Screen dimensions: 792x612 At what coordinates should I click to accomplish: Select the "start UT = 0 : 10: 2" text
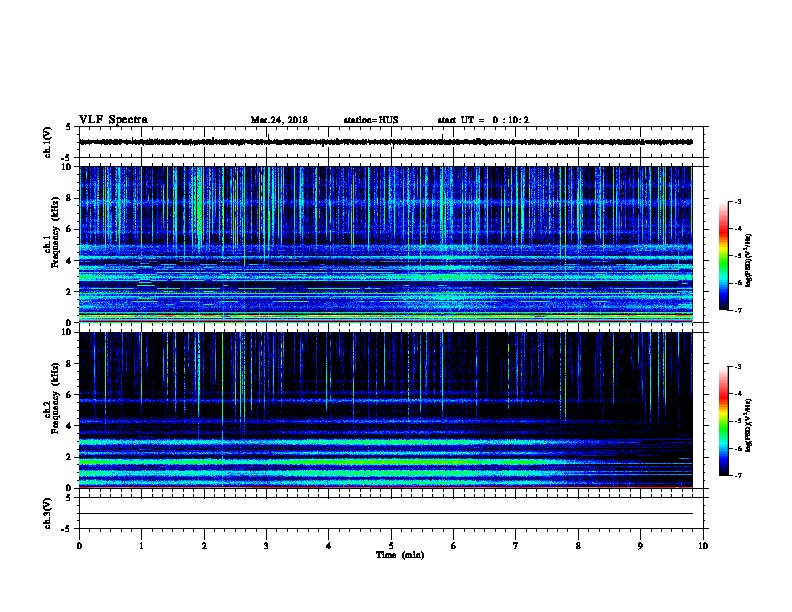pyautogui.click(x=483, y=120)
